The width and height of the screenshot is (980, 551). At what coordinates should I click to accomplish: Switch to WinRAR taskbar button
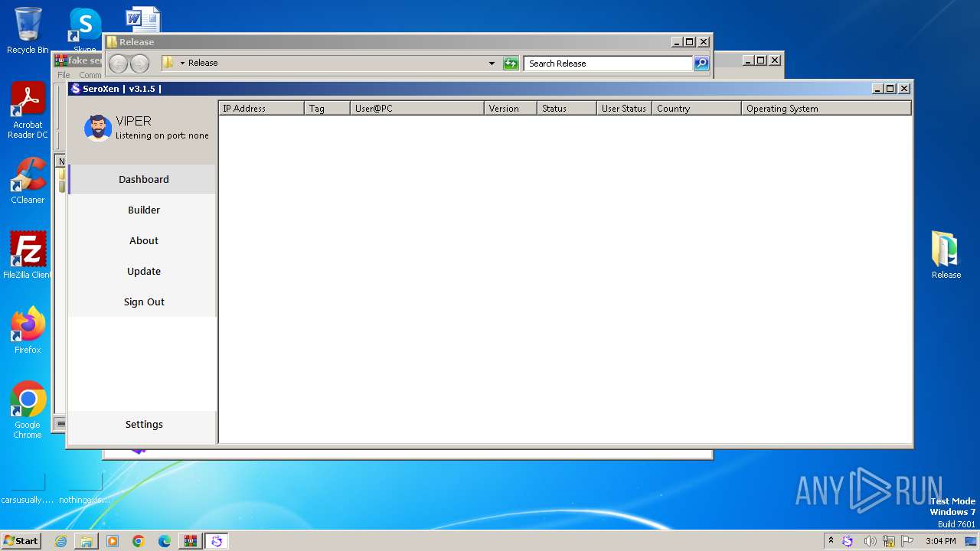pos(191,541)
